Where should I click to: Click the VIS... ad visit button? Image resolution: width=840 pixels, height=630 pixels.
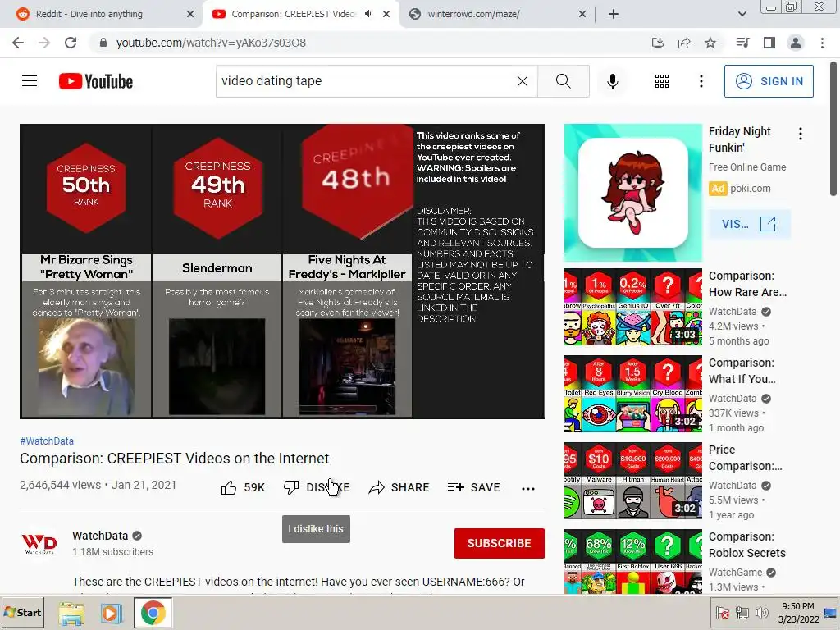click(749, 224)
